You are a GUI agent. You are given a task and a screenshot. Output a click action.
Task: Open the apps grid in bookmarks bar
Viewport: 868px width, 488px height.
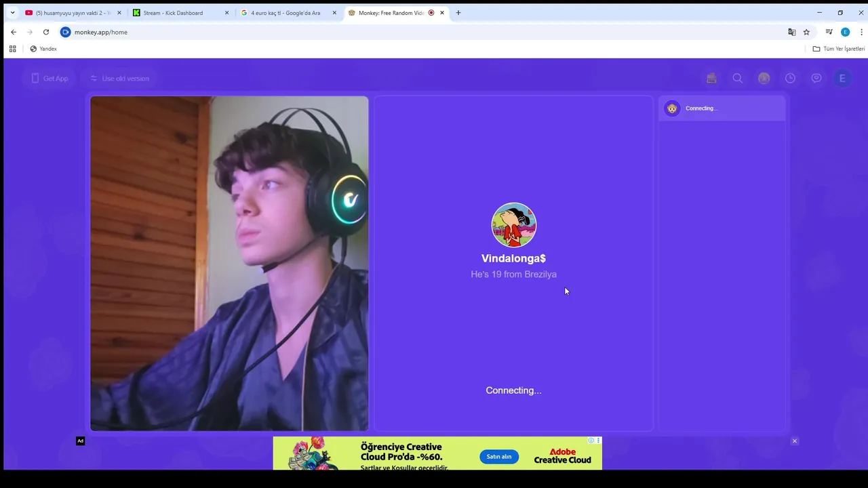[12, 49]
